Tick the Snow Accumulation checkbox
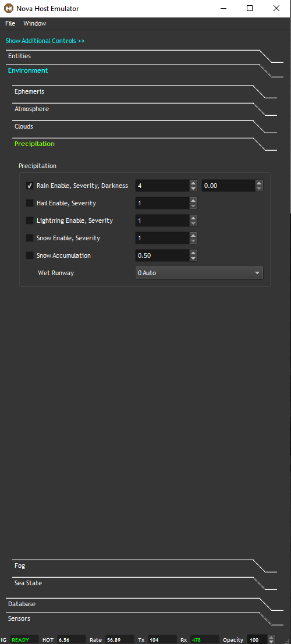This screenshot has height=644, width=291. [30, 255]
